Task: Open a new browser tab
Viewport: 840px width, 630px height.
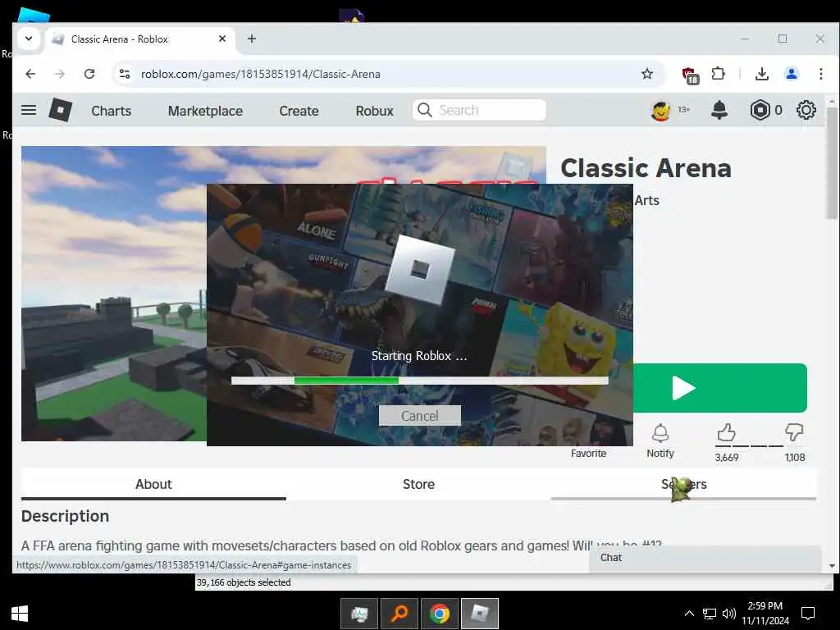Action: (252, 39)
